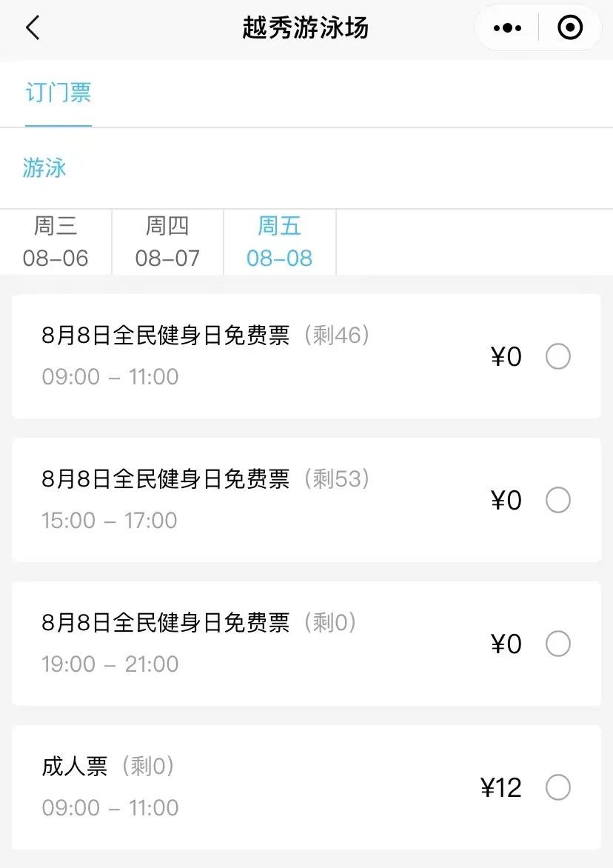Choose the 游泳 category

click(x=44, y=168)
